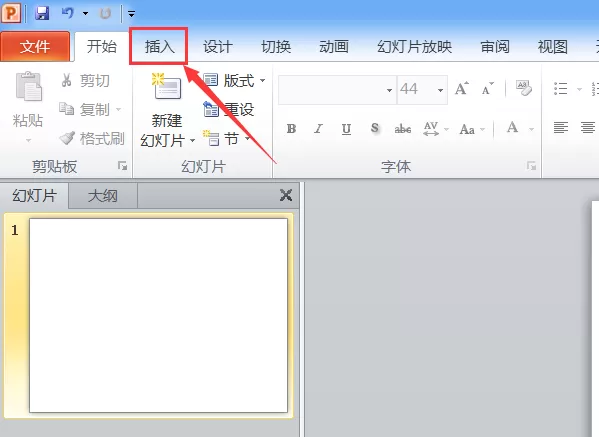Toggle text shadow (S) formatting

click(x=375, y=129)
